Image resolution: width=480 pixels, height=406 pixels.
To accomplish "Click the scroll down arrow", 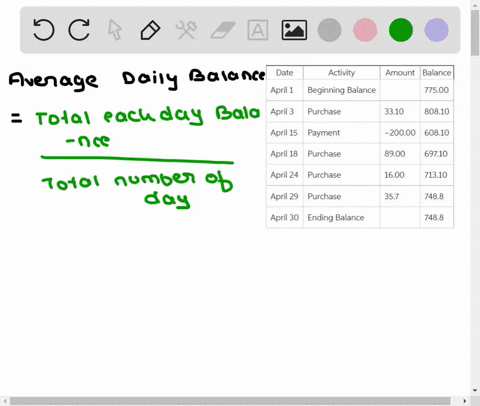I will click(475, 390).
